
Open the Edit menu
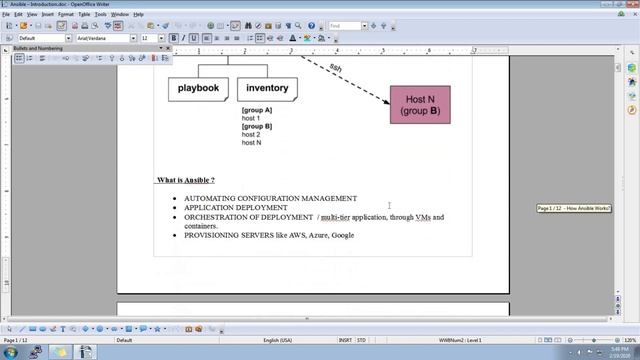(x=18, y=14)
